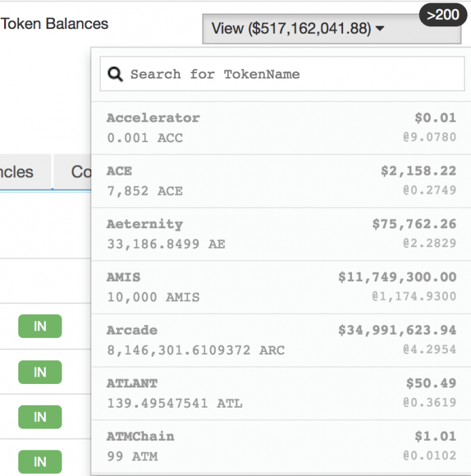Click the 7,852 ACE balance text
Screen dimensions: 471x476
(145, 191)
